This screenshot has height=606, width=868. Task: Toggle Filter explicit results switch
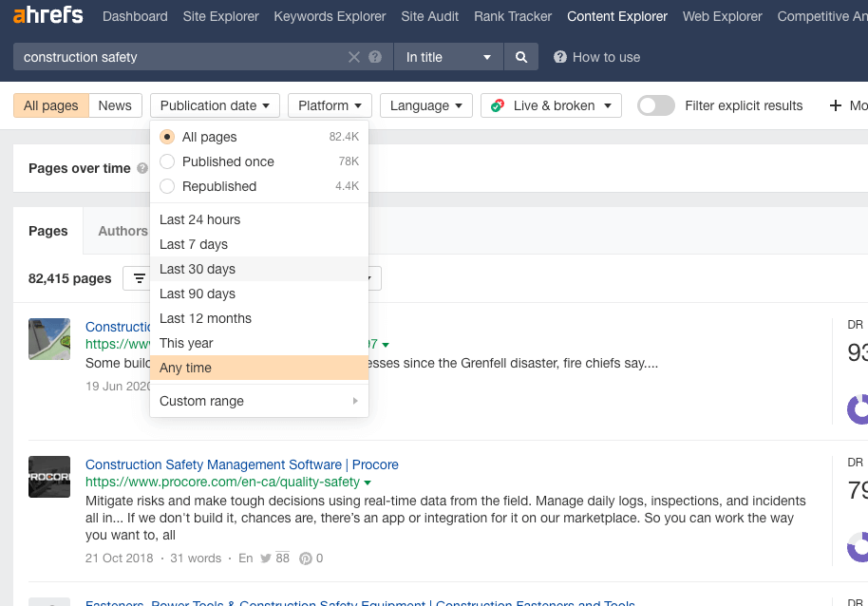point(655,105)
